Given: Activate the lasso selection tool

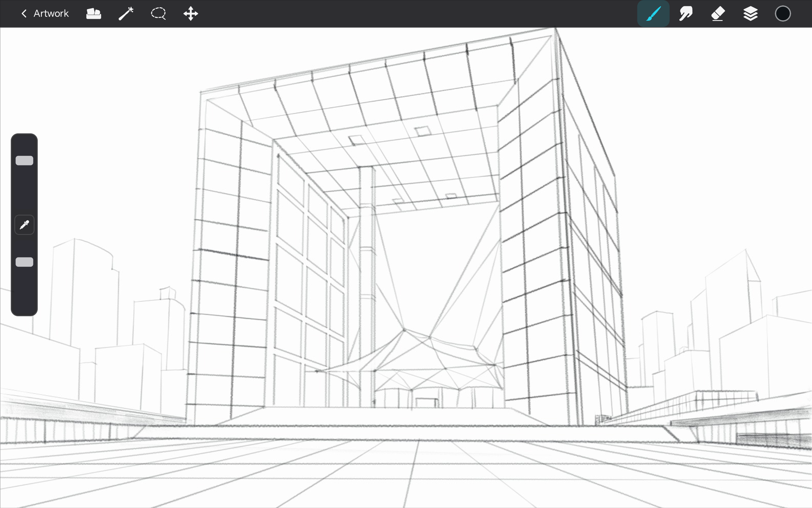Looking at the screenshot, I should pyautogui.click(x=158, y=14).
